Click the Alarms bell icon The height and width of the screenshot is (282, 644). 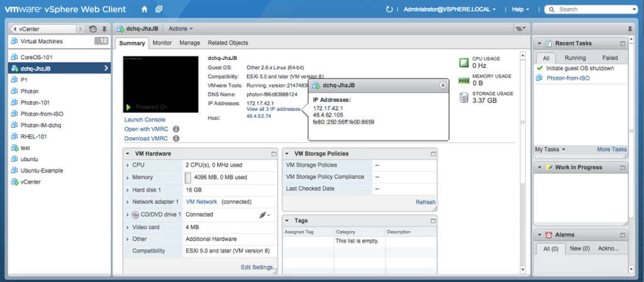coord(548,235)
